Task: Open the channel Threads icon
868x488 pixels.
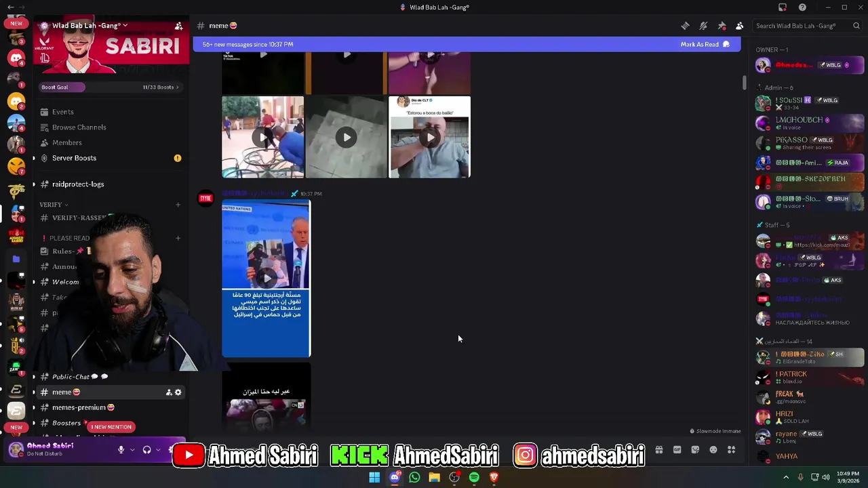Action: (x=685, y=26)
